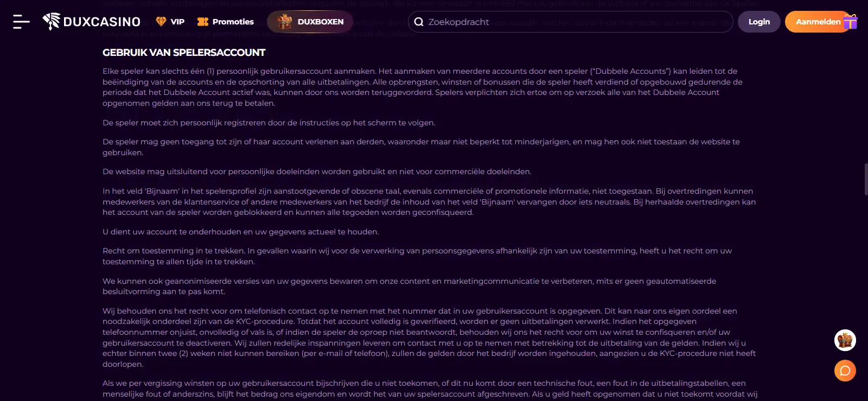The height and width of the screenshot is (401, 868).
Task: Click the paragraph starting "De speler mag geen toegang"
Action: tap(421, 147)
